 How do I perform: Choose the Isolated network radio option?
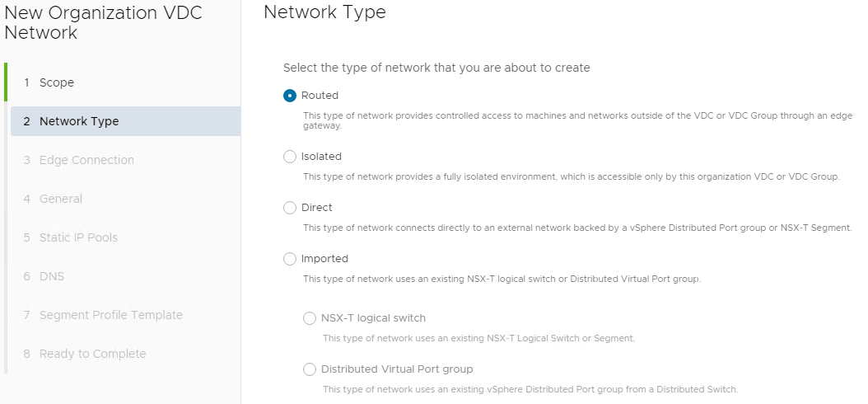click(290, 157)
